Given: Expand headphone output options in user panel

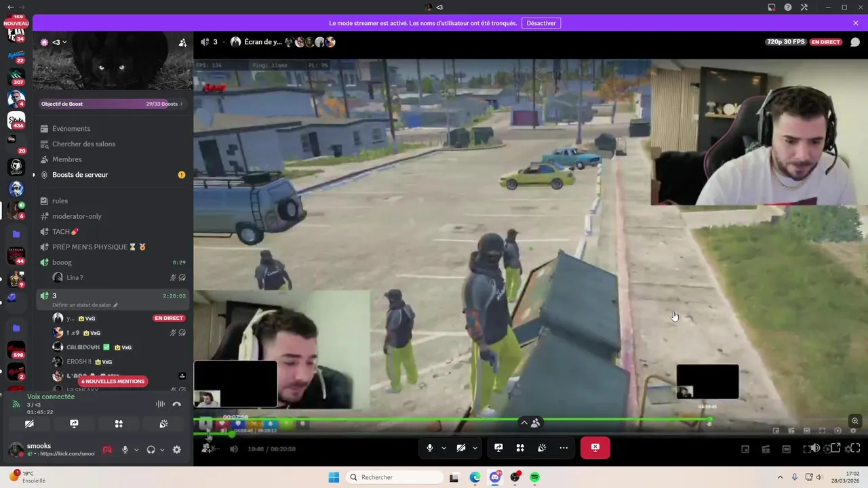Looking at the screenshot, I should point(162,449).
